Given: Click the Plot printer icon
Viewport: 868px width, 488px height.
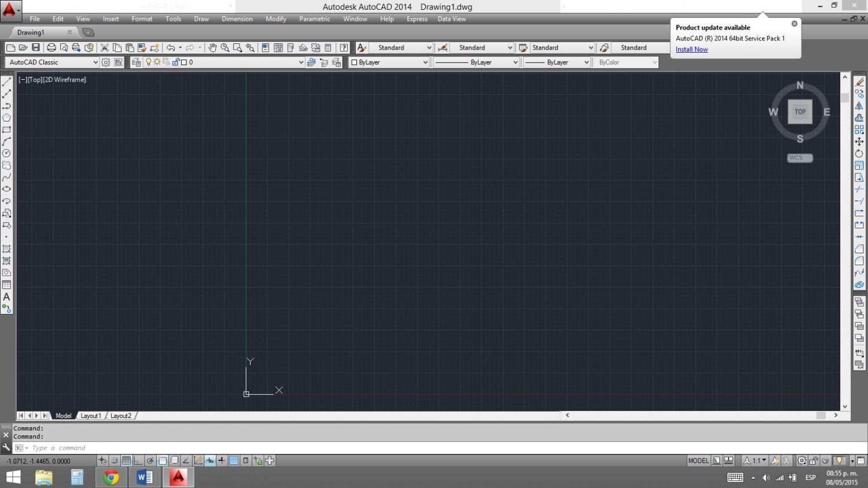Looking at the screenshot, I should coord(52,47).
